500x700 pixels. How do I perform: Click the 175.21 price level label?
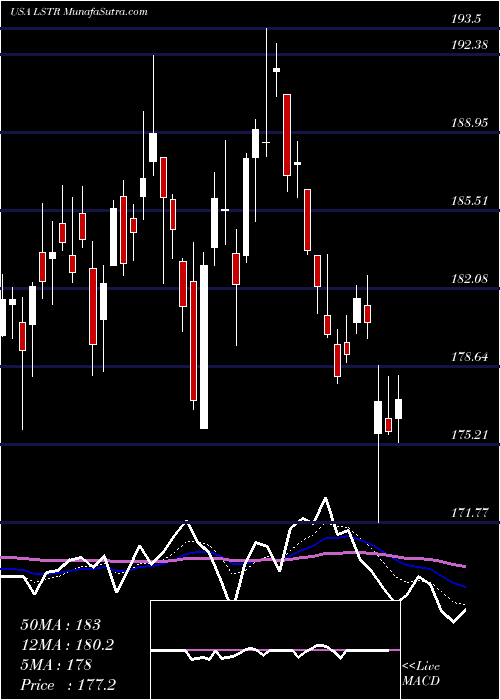coord(470,434)
